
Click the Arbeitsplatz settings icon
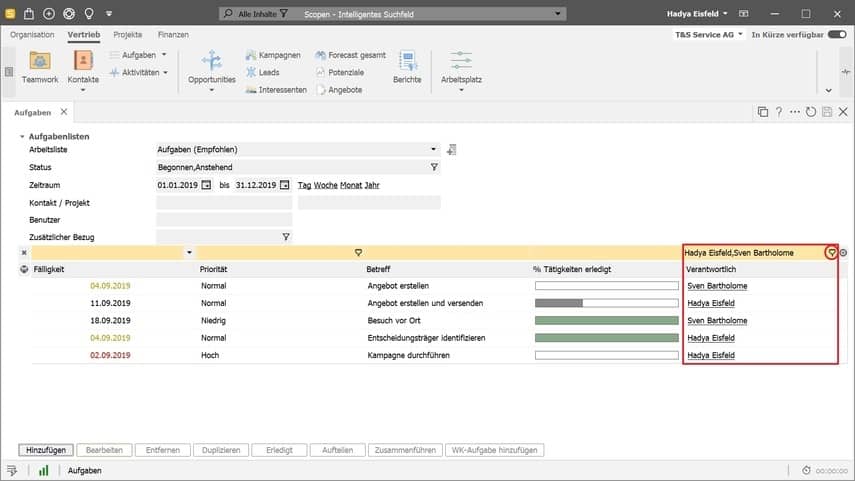pos(461,60)
